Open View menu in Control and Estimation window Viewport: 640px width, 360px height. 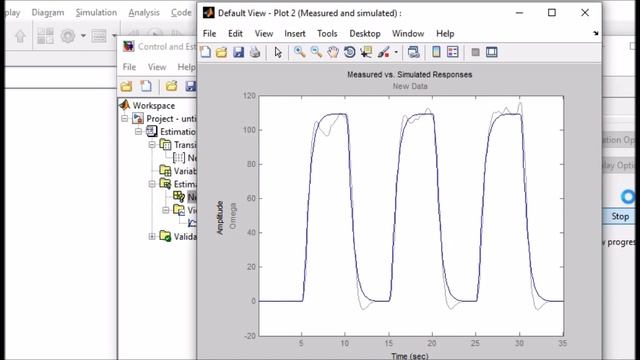[157, 67]
